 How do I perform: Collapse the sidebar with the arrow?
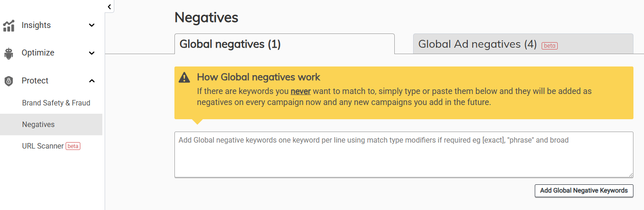click(109, 6)
